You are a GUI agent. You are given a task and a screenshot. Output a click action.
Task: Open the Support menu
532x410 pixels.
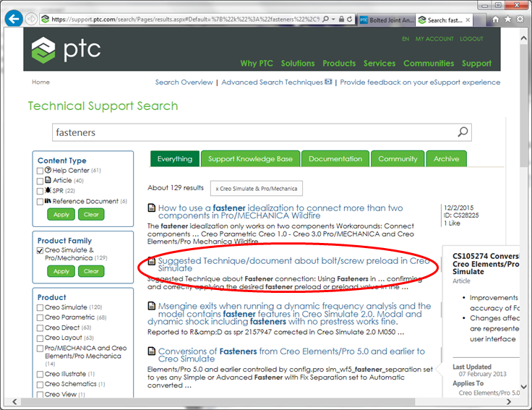pyautogui.click(x=476, y=64)
